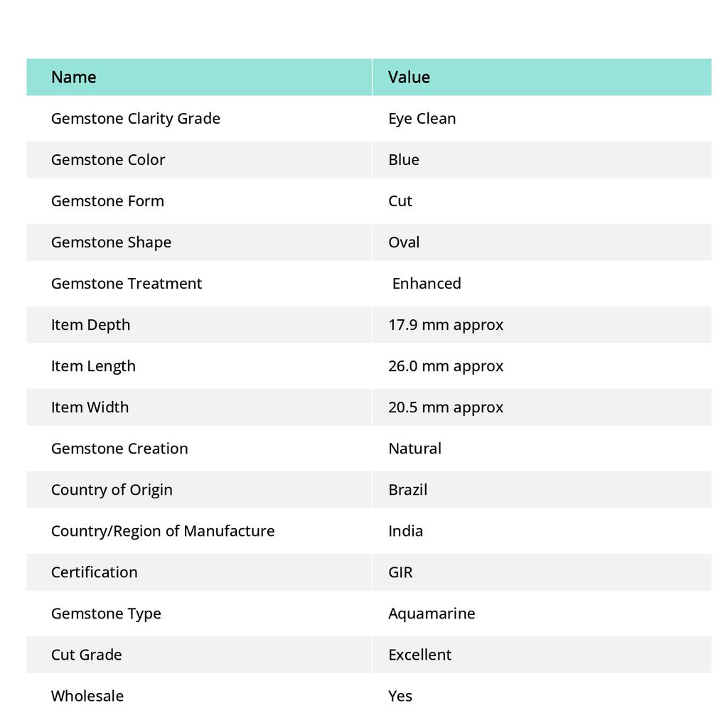Screen dimensions: 728x728
Task: Click the 17.9 mm approx depth value
Action: pos(446,325)
